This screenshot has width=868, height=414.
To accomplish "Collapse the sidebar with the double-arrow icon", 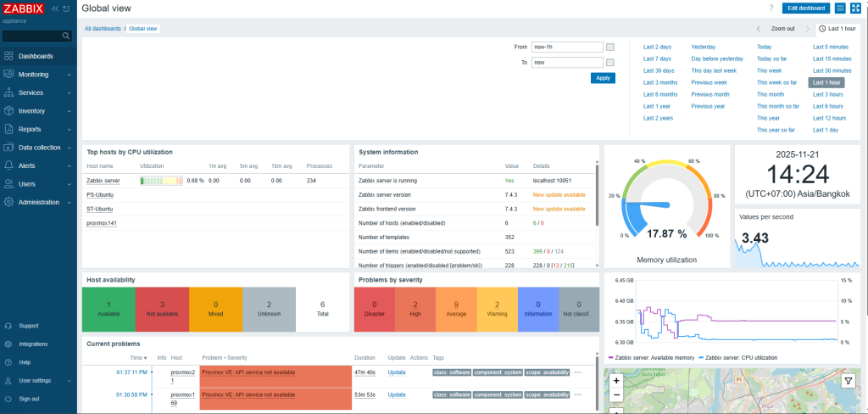I will coord(56,8).
